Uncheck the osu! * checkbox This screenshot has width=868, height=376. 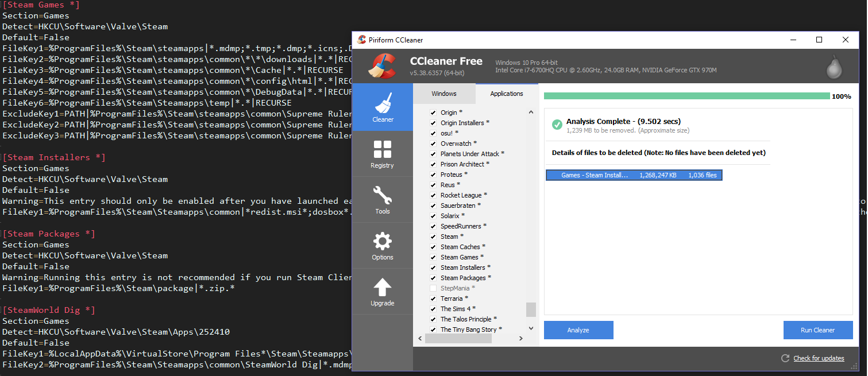tap(433, 133)
